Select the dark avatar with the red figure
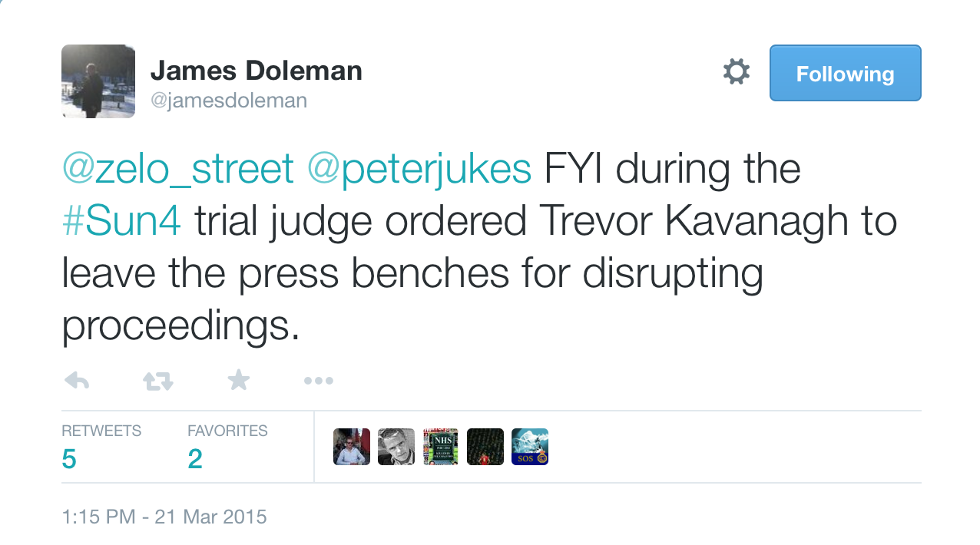Image resolution: width=980 pixels, height=545 pixels. [485, 447]
